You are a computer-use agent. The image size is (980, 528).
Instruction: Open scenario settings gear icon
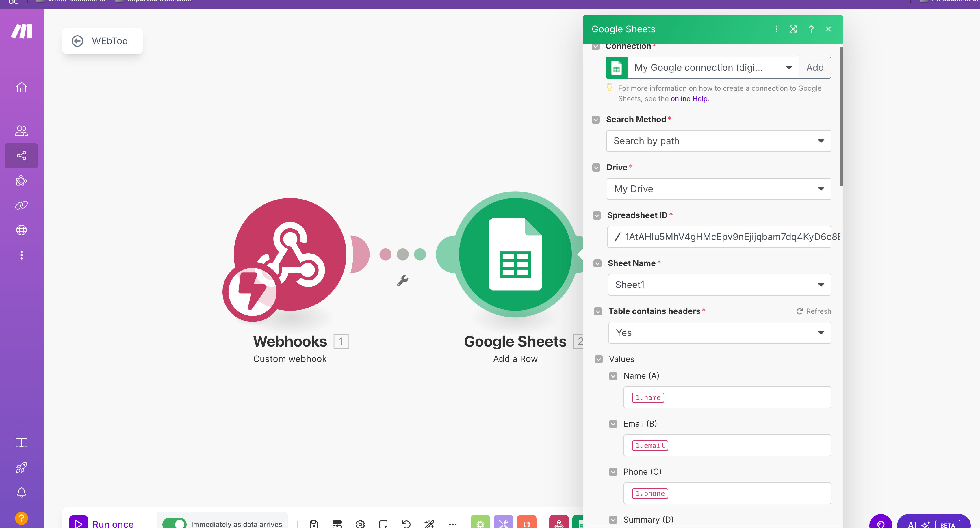(360, 524)
